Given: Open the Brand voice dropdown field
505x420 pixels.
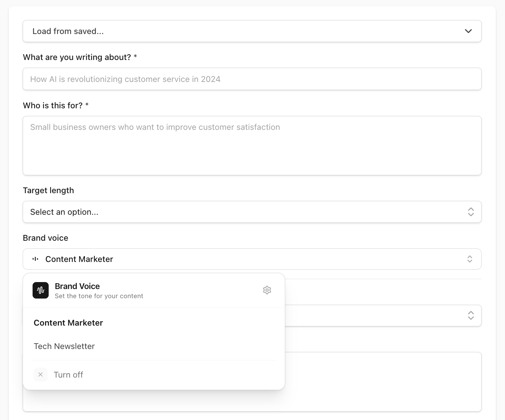Looking at the screenshot, I should coord(252,259).
